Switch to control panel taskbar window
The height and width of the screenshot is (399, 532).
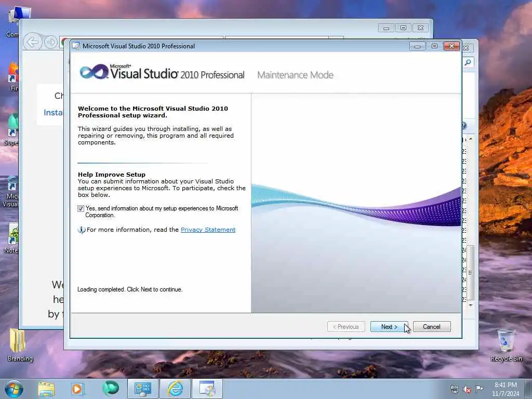[x=143, y=389]
